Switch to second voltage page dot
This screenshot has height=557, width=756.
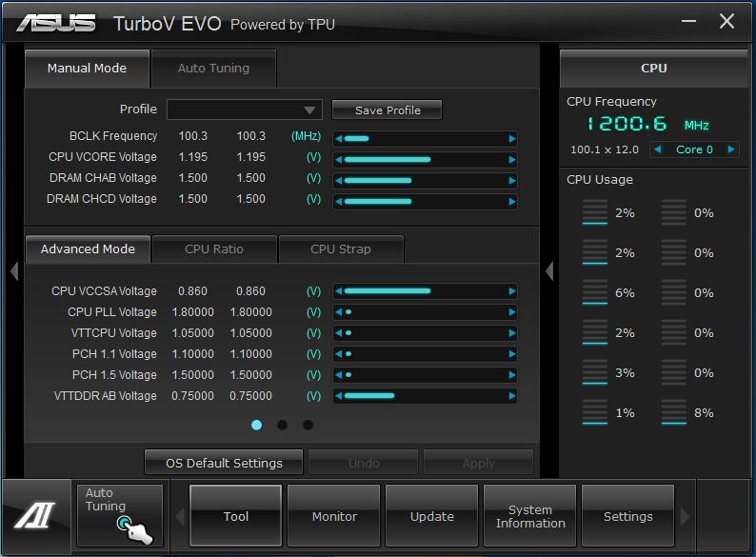(283, 425)
